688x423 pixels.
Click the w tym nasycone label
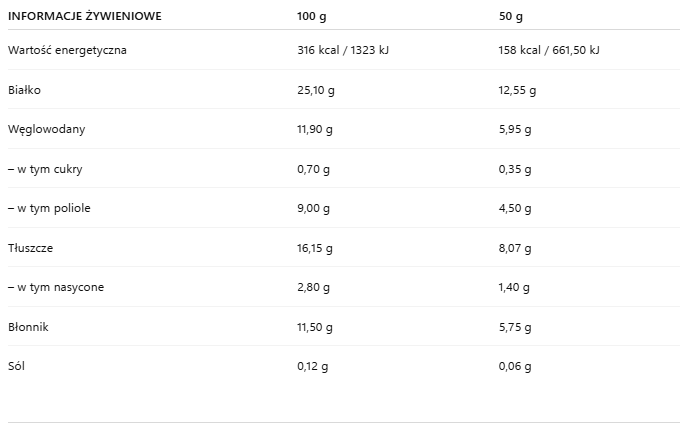56,287
